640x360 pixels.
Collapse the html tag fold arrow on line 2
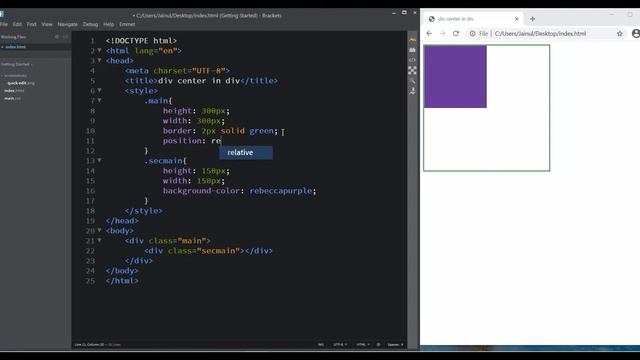click(99, 50)
